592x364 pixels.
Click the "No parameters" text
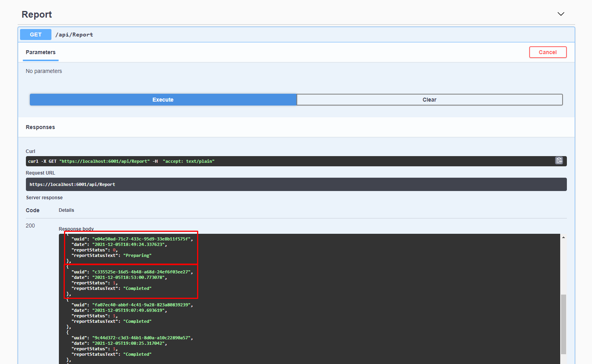click(44, 71)
